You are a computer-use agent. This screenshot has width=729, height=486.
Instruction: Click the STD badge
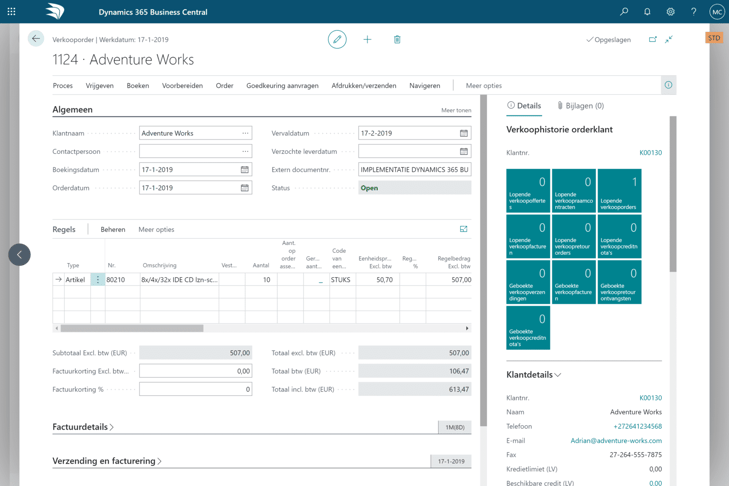click(x=714, y=38)
